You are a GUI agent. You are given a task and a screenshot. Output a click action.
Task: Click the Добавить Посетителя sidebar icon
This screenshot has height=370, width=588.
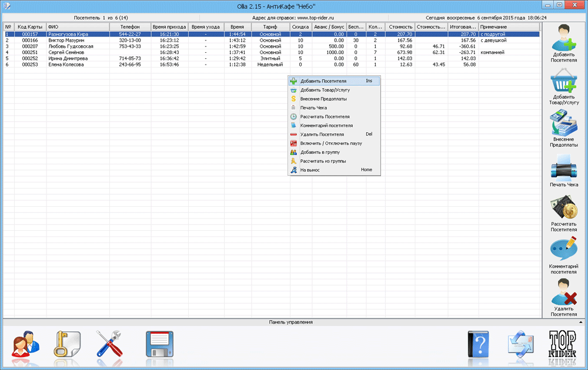(x=563, y=38)
